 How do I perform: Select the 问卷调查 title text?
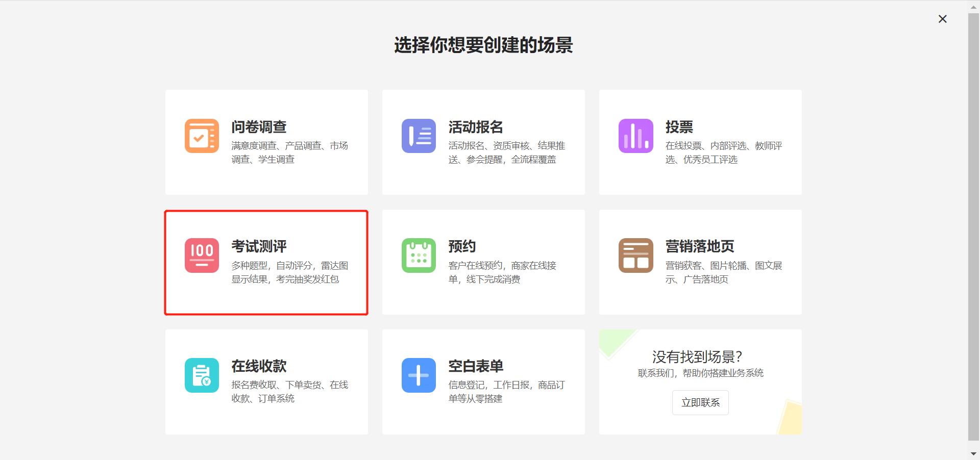pyautogui.click(x=259, y=127)
